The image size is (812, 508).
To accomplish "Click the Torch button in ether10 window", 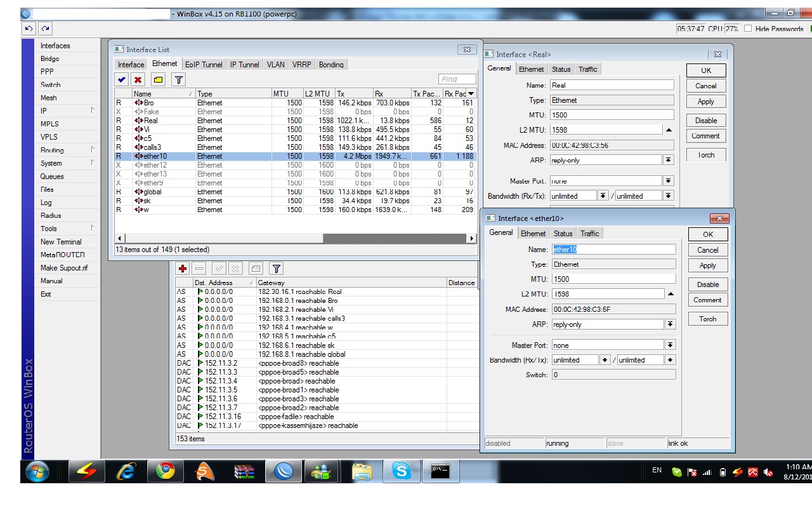I will [707, 319].
